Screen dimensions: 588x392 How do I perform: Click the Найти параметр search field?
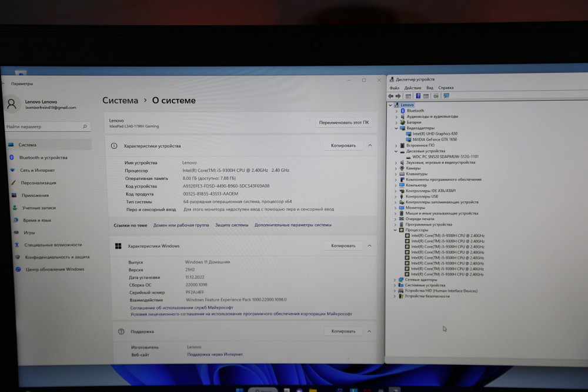pyautogui.click(x=44, y=126)
